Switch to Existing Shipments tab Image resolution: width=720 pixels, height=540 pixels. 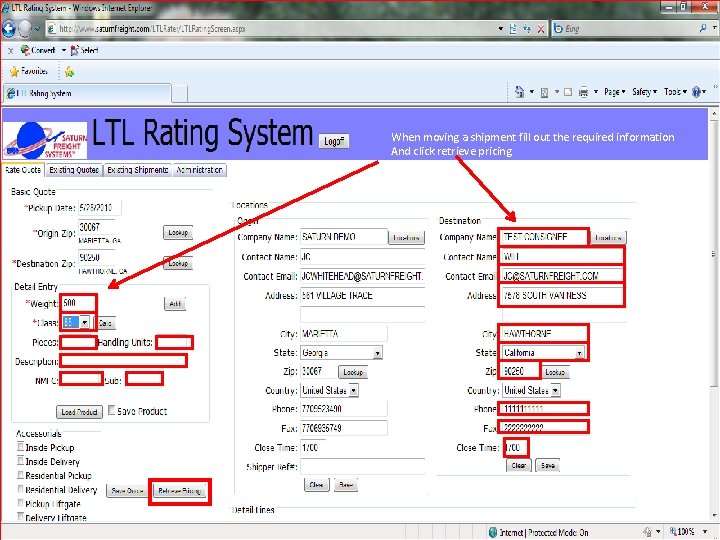pos(138,170)
